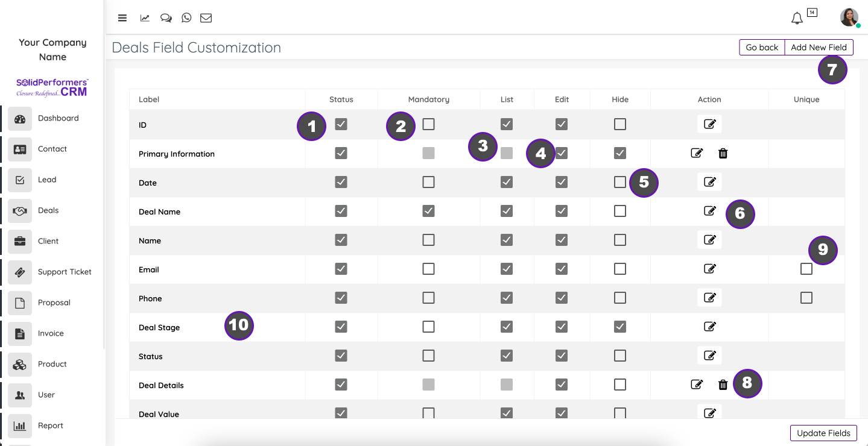Delete the Deal Details field
868x446 pixels.
pyautogui.click(x=723, y=385)
